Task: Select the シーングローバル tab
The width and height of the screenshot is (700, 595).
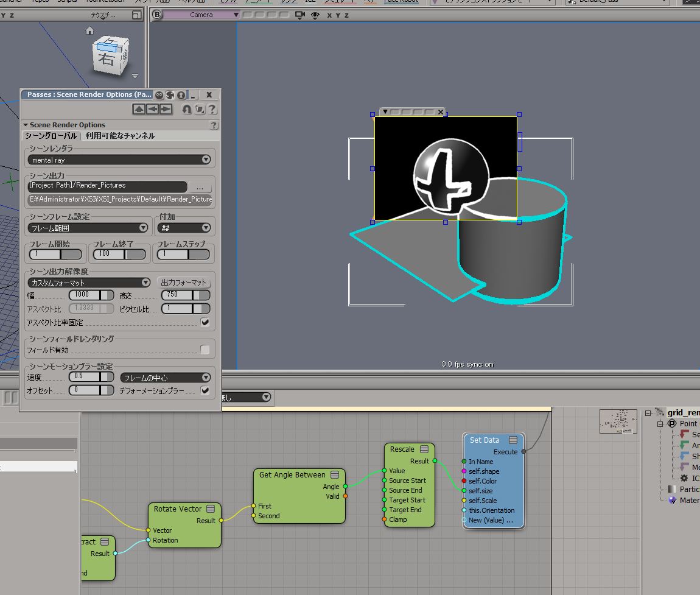Action: click(x=51, y=136)
